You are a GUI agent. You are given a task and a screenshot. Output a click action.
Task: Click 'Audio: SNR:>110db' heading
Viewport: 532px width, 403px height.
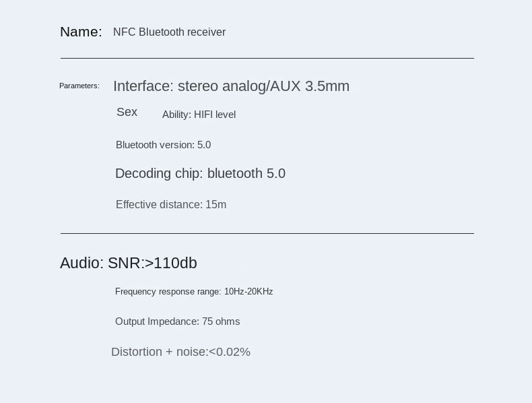[x=128, y=263]
